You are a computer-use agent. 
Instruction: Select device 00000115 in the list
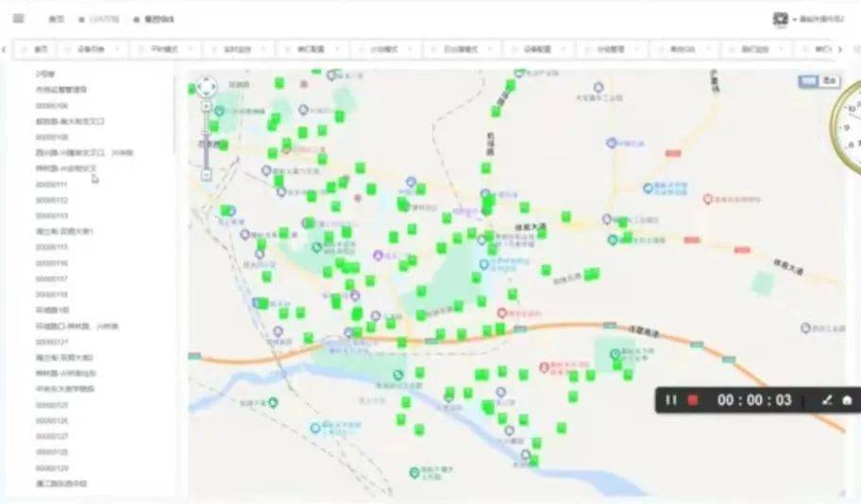pyautogui.click(x=52, y=247)
